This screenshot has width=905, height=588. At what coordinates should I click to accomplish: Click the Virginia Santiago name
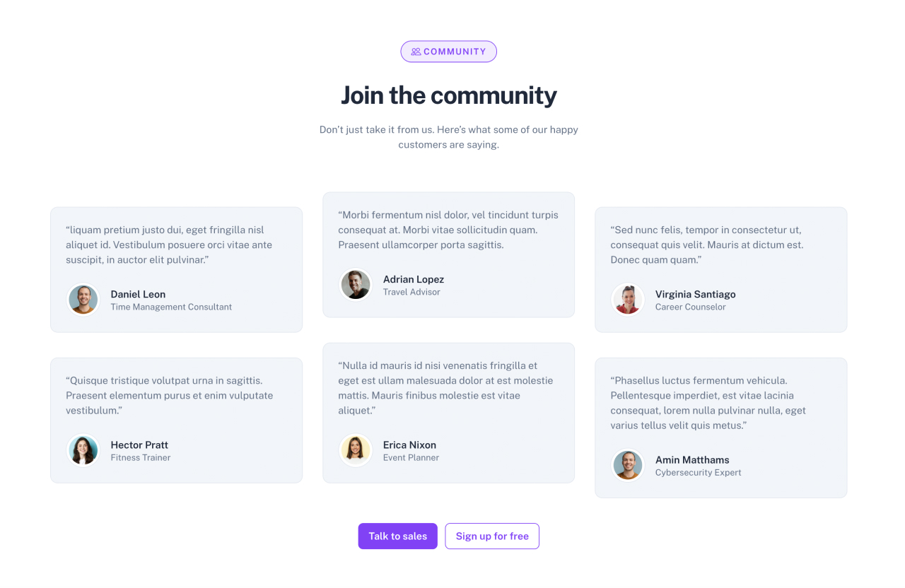pyautogui.click(x=695, y=294)
